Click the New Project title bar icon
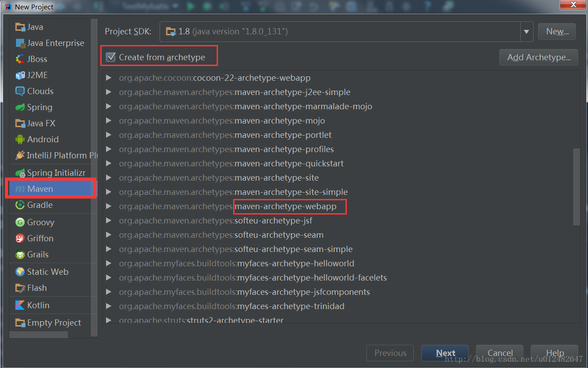This screenshot has height=368, width=588. (8, 7)
